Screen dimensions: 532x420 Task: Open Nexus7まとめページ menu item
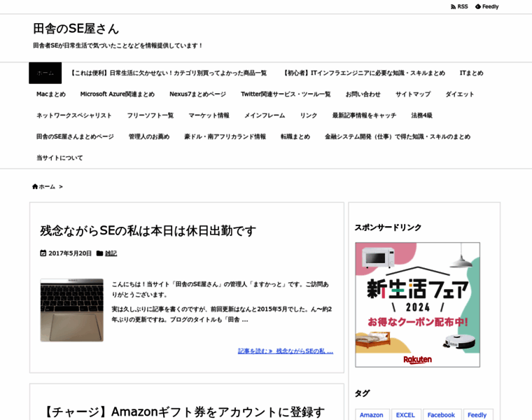[198, 94]
